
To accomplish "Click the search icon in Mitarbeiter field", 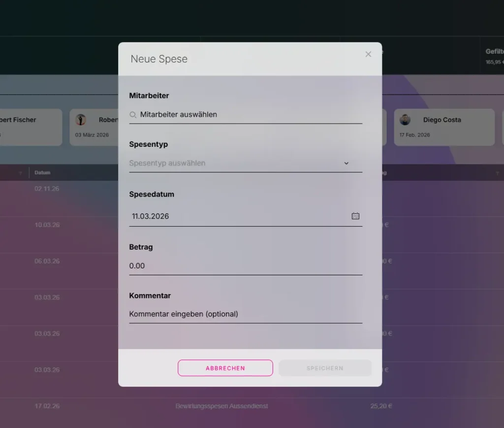I will 133,115.
